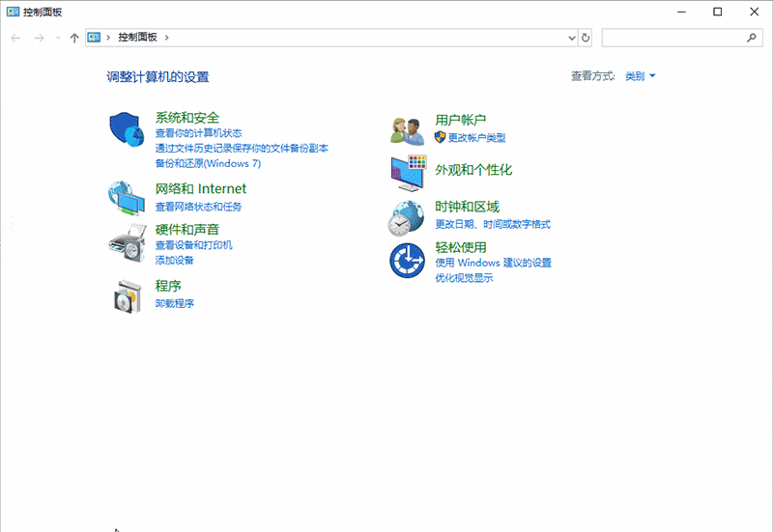This screenshot has width=773, height=532.
Task: Minimize the 控制面板 window
Action: 682,12
